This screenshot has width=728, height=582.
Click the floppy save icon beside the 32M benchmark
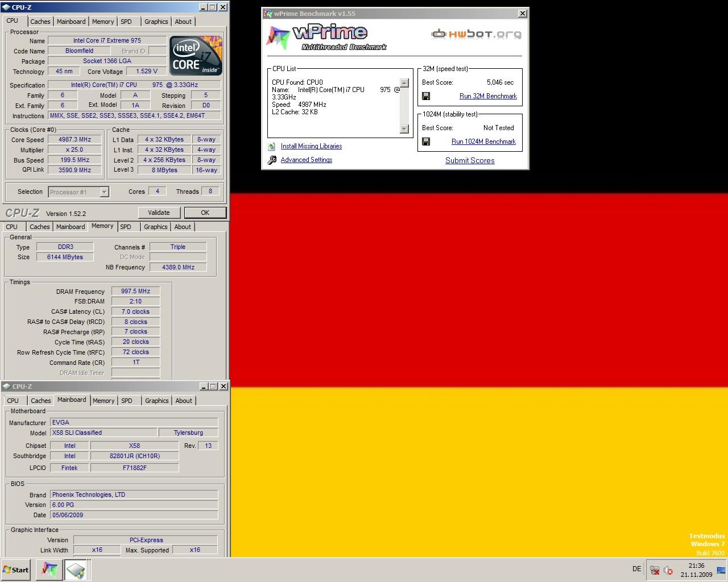coord(426,96)
